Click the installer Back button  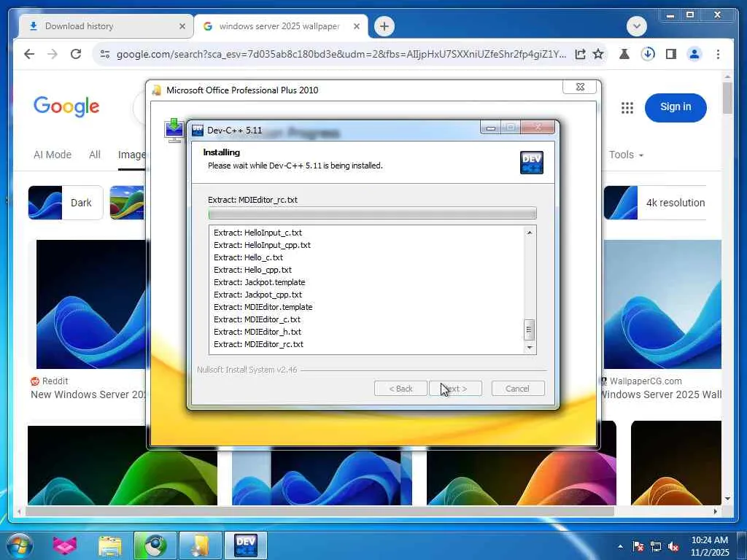coord(400,389)
